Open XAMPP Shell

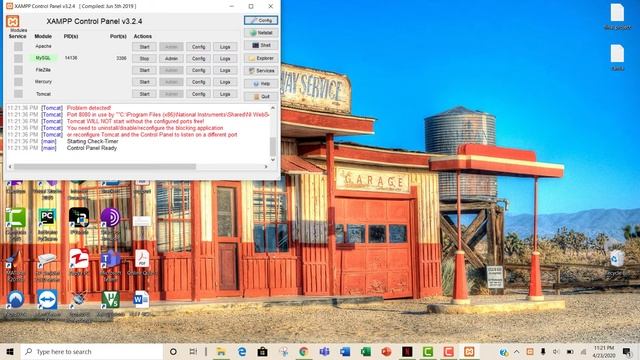pyautogui.click(x=261, y=45)
